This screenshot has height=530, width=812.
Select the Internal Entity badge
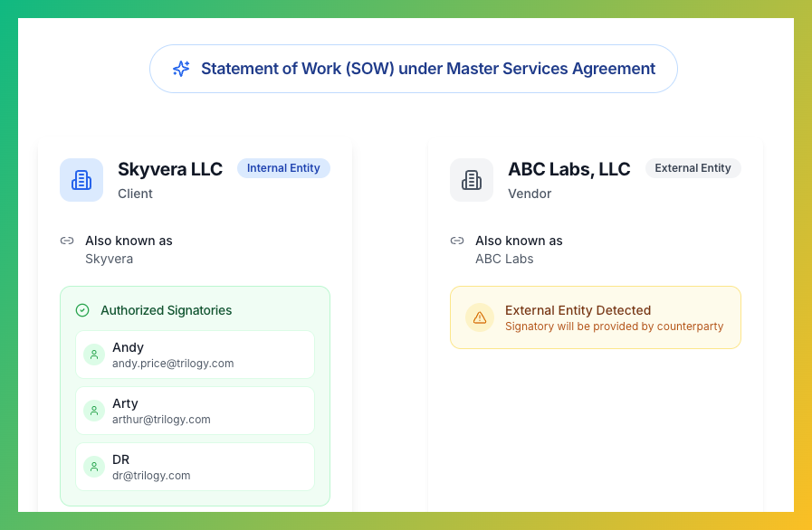click(x=283, y=168)
